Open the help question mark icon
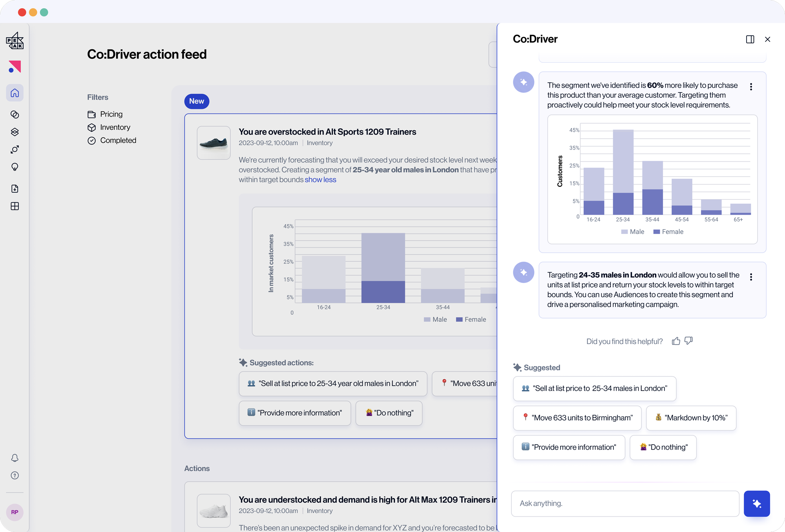Screen dimensions: 785x532 tap(15, 476)
